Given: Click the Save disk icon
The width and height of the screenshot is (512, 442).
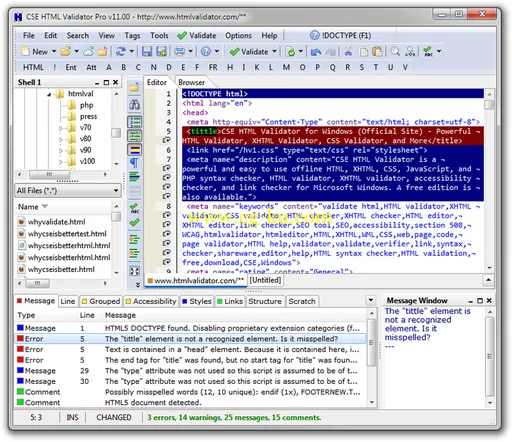Looking at the screenshot, I should click(x=147, y=51).
